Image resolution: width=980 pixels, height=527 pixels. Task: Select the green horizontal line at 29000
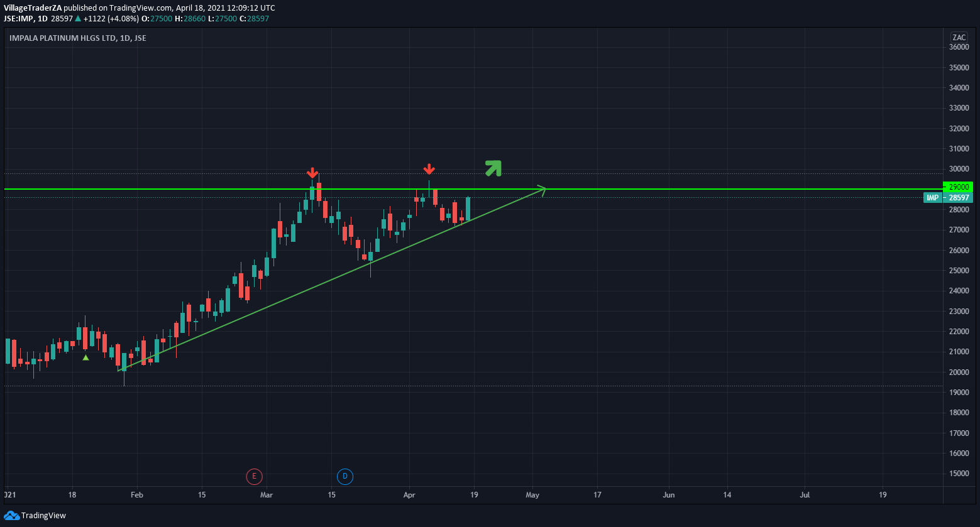click(691, 189)
